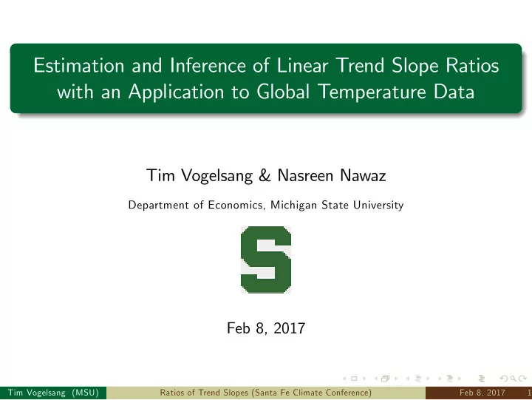Viewport: 532px width, 400px height.
Task: Click the undo-style go-back arrow icon
Action: (503, 379)
